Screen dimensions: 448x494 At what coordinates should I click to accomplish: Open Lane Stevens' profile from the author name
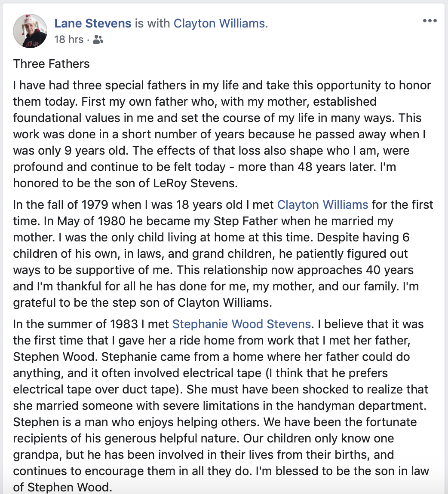point(93,23)
